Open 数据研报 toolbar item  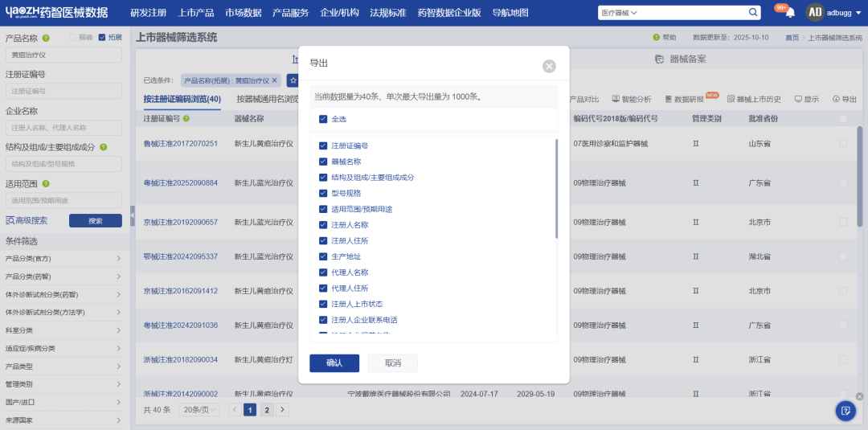pos(684,99)
